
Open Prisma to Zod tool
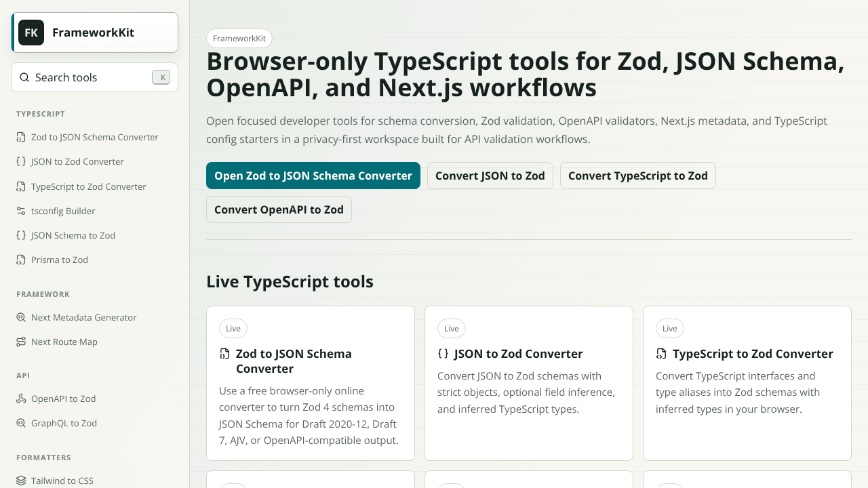pyautogui.click(x=95, y=260)
